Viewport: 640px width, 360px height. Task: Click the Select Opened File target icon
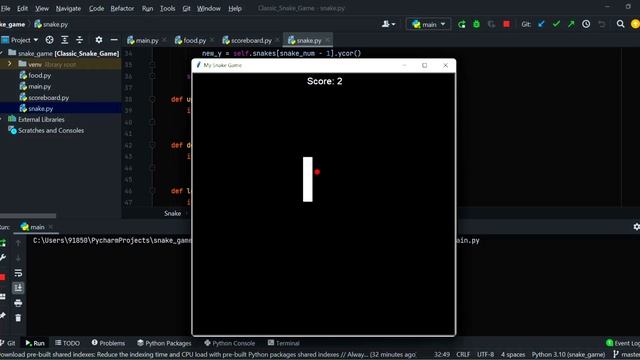[x=49, y=40]
